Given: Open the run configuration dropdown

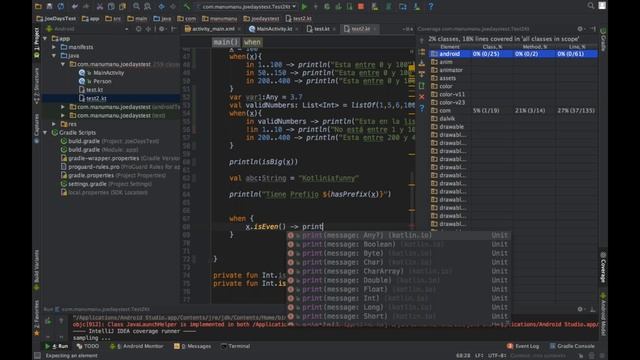Looking at the screenshot, I should (x=247, y=7).
